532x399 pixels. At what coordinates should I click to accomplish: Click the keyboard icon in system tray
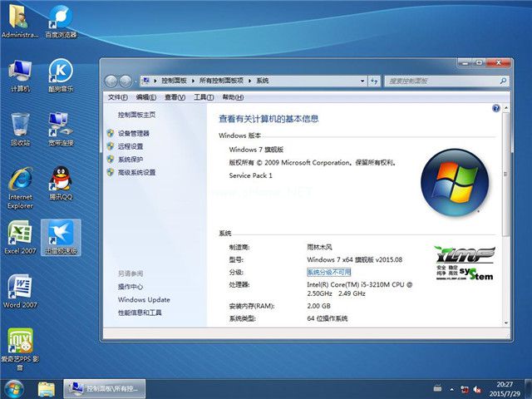(x=438, y=388)
